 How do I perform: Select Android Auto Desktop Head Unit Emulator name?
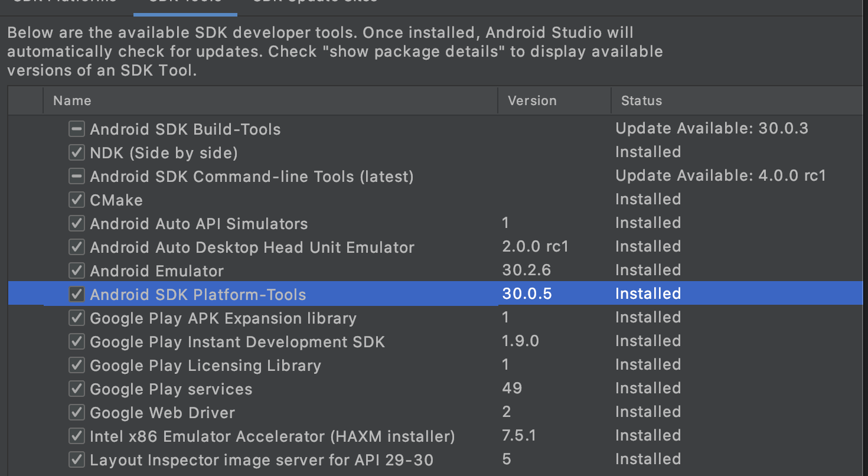252,247
